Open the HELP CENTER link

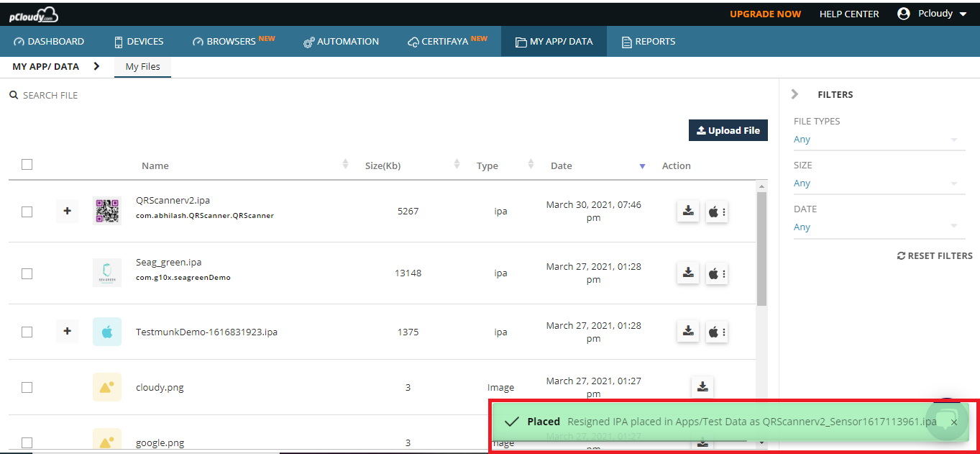point(849,14)
